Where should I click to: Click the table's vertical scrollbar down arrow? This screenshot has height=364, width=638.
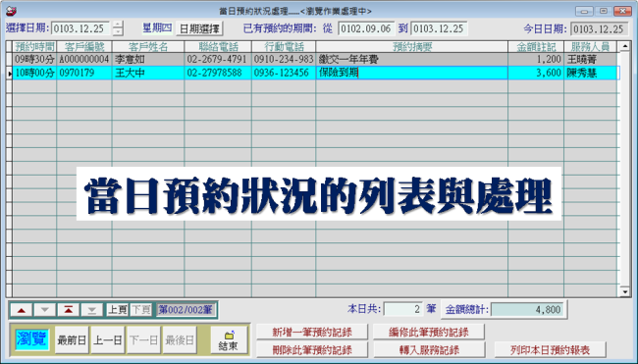click(x=624, y=291)
